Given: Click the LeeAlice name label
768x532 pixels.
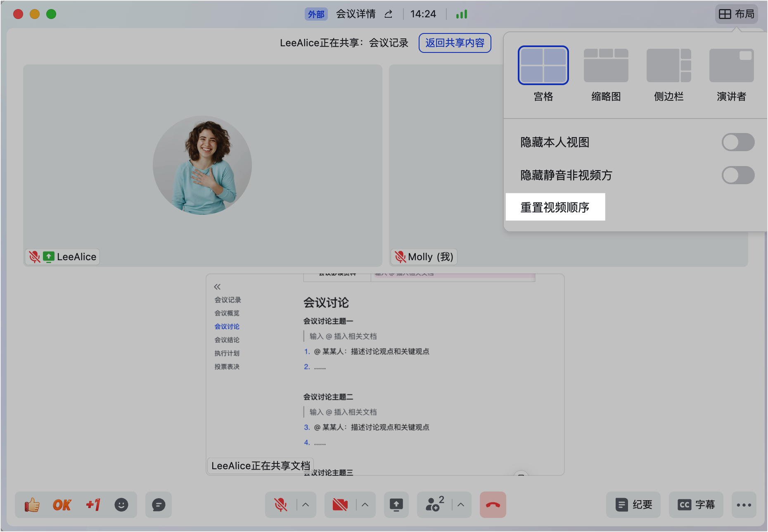Looking at the screenshot, I should tap(77, 257).
